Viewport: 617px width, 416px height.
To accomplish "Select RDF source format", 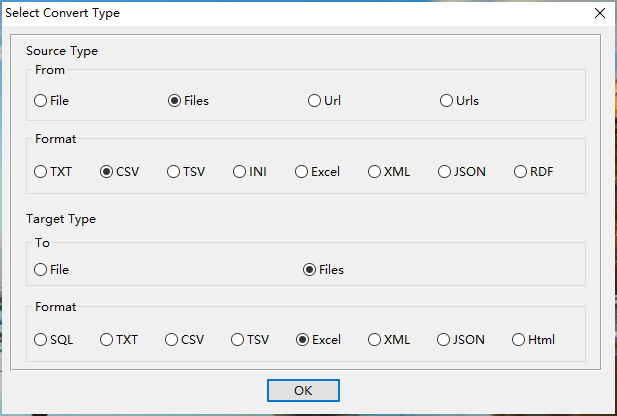I will point(520,171).
